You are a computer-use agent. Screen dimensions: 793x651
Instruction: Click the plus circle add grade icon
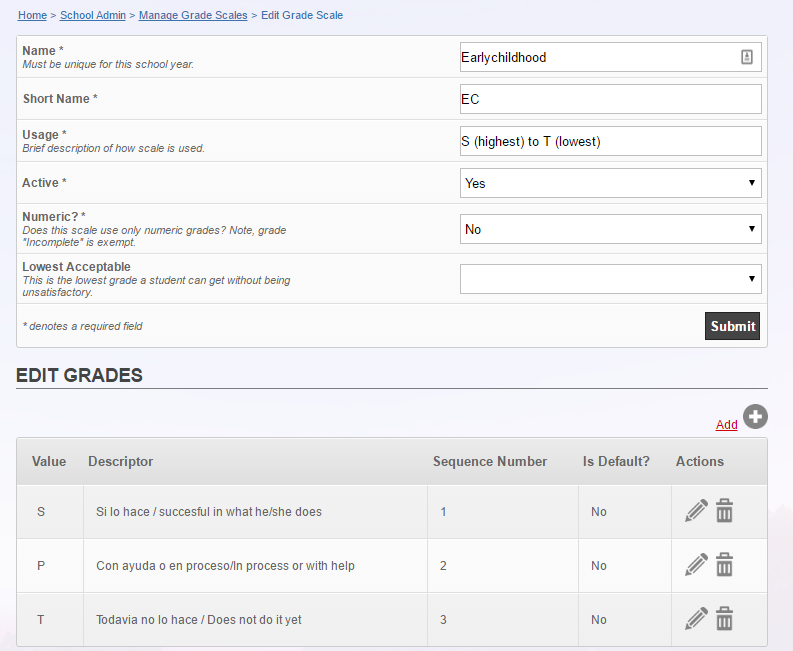[x=755, y=417]
